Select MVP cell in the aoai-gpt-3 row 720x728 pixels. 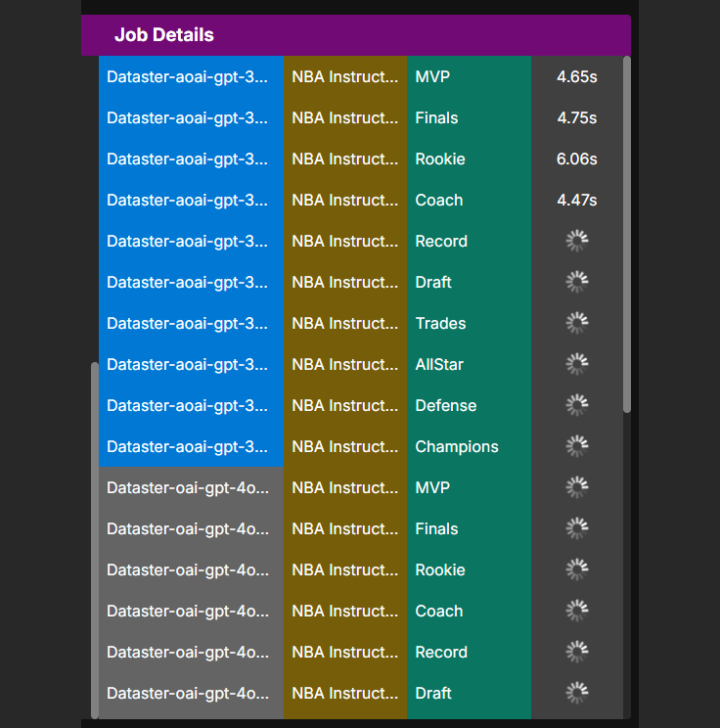coord(469,76)
